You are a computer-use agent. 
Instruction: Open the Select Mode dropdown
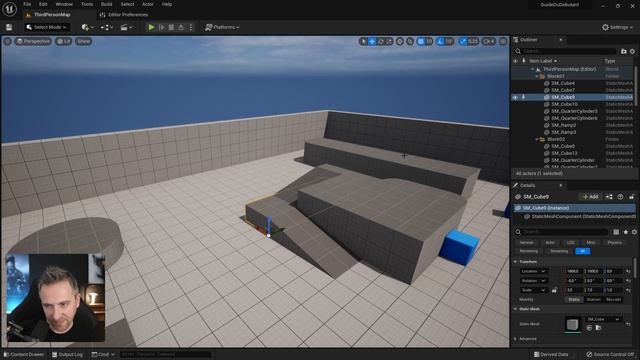pos(46,27)
